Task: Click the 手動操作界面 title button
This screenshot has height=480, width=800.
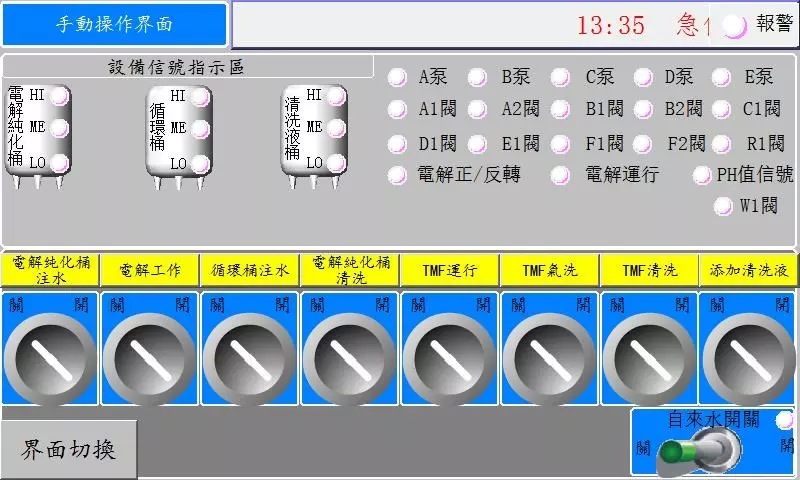Action: tap(114, 24)
